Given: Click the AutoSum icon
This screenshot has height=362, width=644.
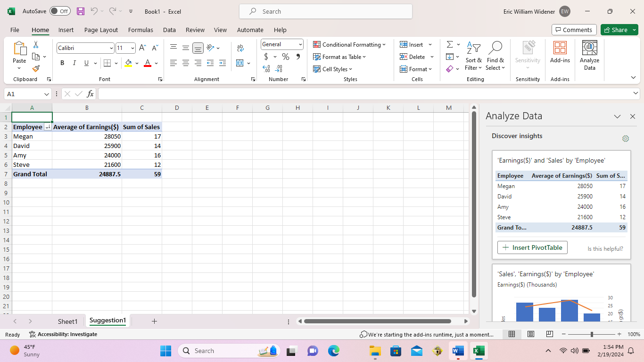Looking at the screenshot, I should 449,44.
